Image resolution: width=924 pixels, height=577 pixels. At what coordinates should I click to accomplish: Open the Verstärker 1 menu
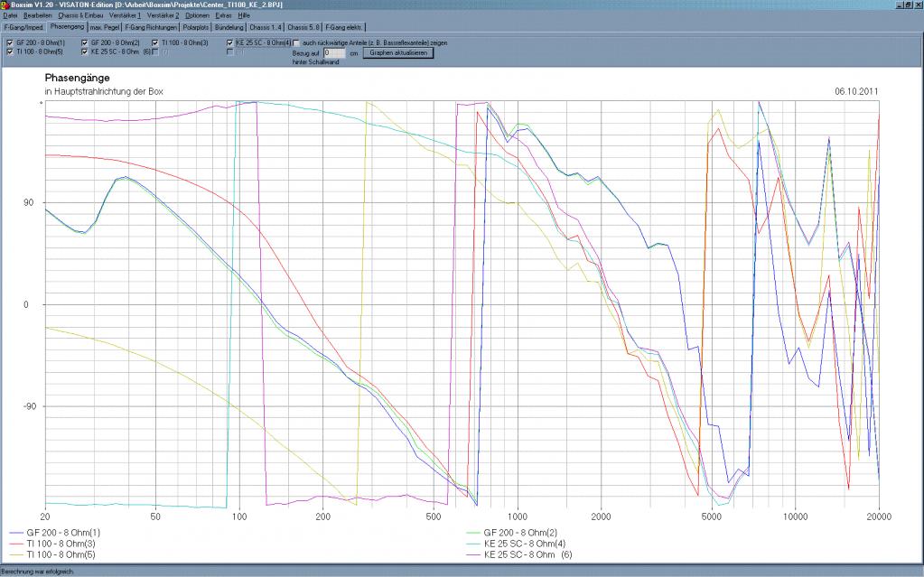pos(126,16)
